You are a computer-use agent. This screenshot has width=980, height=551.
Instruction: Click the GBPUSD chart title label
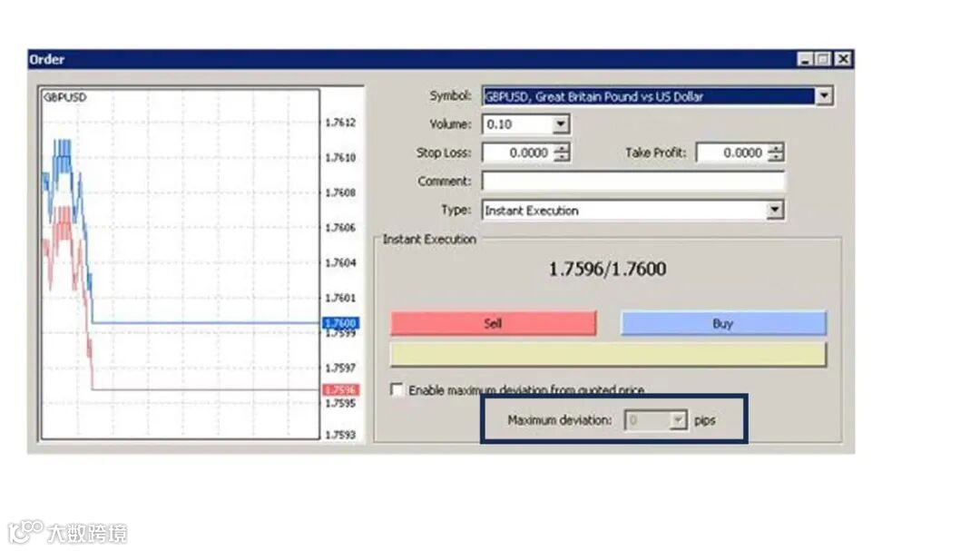point(65,97)
